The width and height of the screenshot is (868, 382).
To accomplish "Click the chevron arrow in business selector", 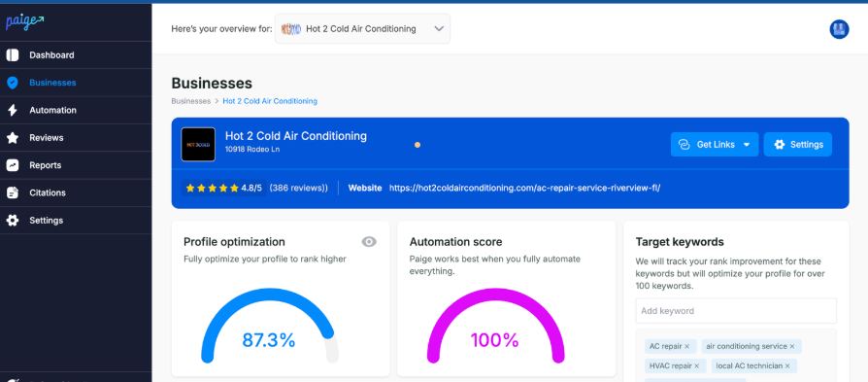I will [x=439, y=29].
